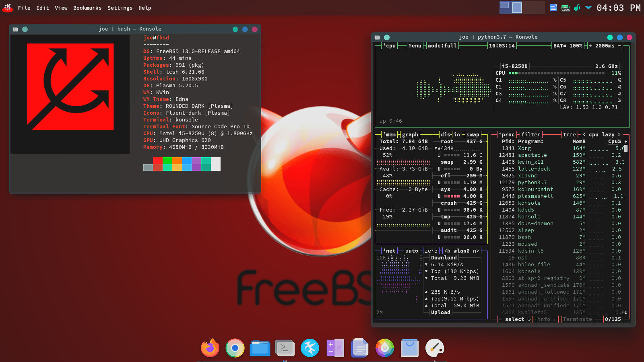Open the Settings menu
The height and width of the screenshot is (362, 644).
point(120,8)
